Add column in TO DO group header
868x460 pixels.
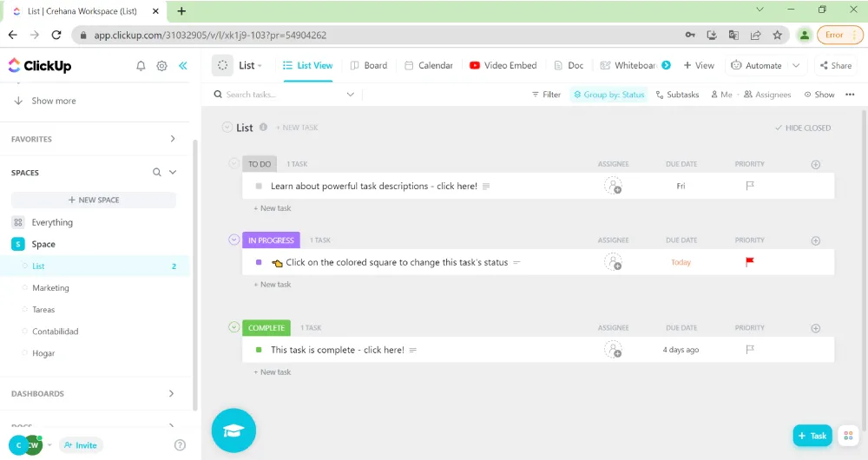tap(815, 164)
